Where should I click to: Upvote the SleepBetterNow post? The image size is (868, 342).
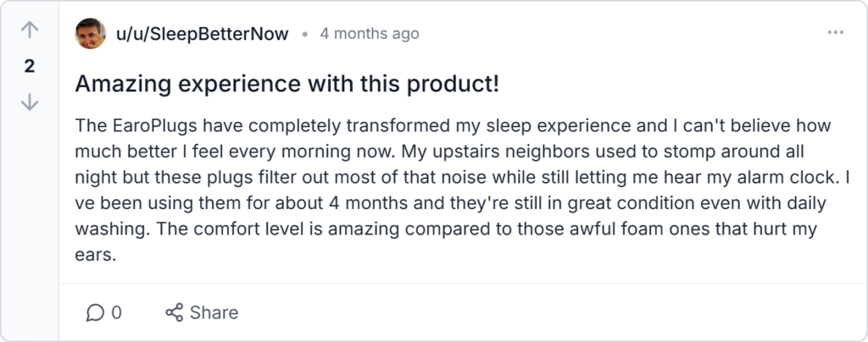[x=30, y=30]
